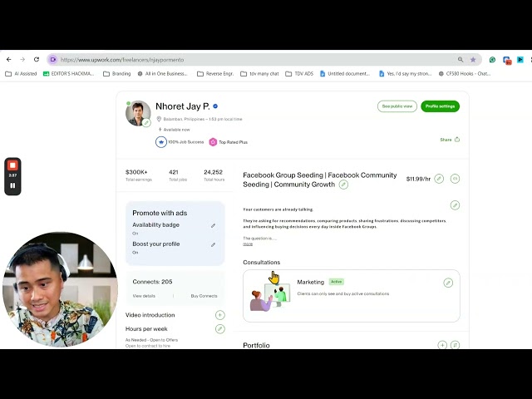The height and width of the screenshot is (399, 532).
Task: Reload the page with refresh icon
Action: [x=37, y=59]
